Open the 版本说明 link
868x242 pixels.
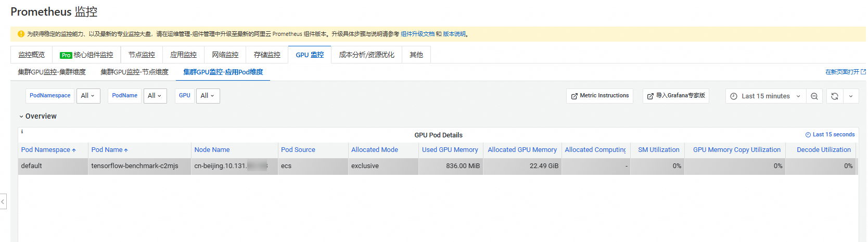tap(454, 34)
